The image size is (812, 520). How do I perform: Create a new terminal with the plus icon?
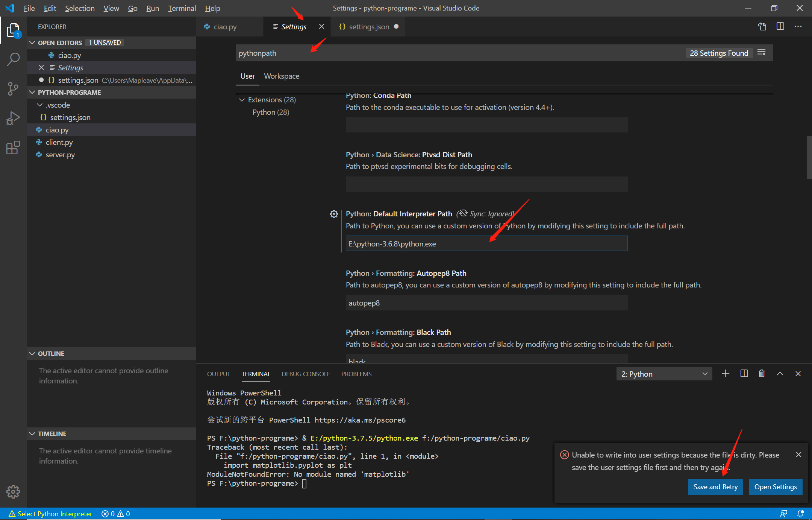click(x=726, y=373)
